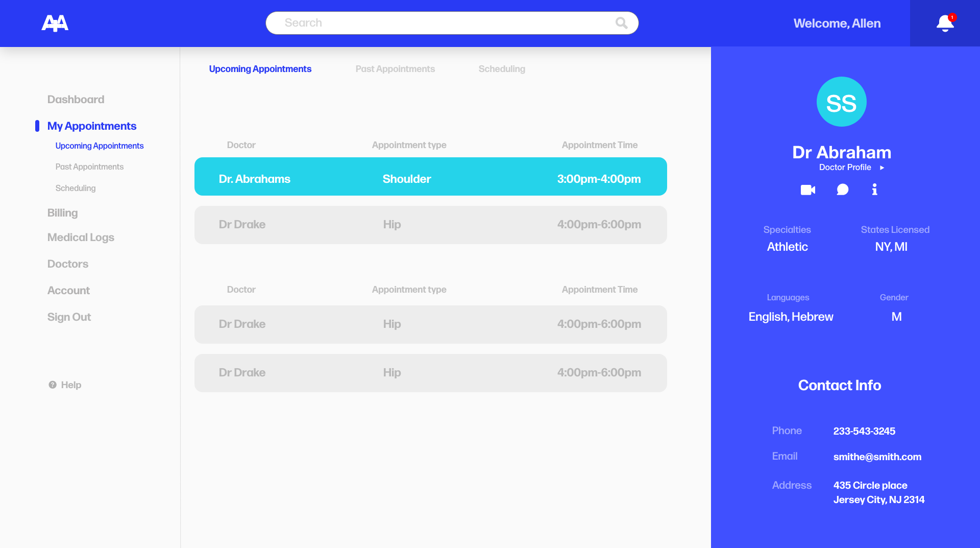980x548 pixels.
Task: Open Dashboard in the sidebar
Action: pyautogui.click(x=76, y=100)
